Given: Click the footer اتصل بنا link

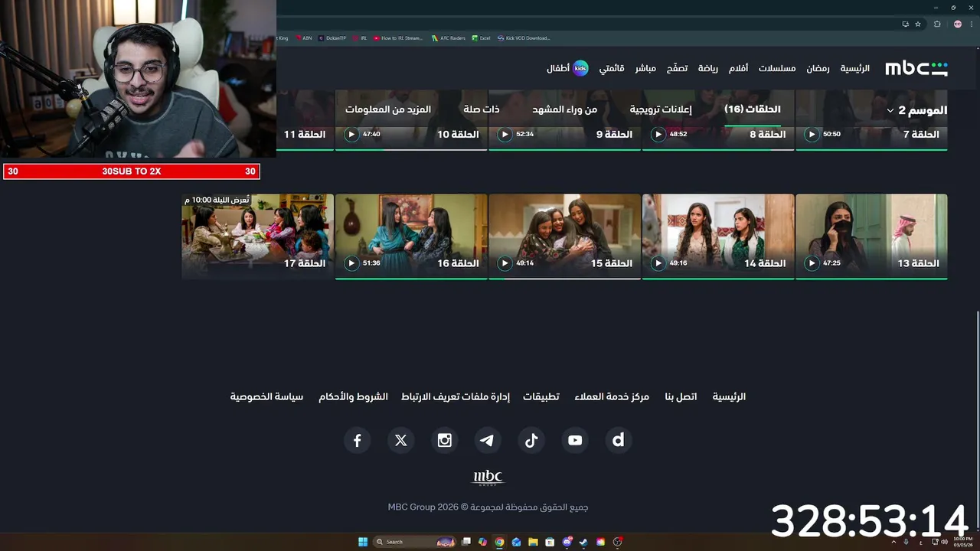Looking at the screenshot, I should [x=681, y=396].
